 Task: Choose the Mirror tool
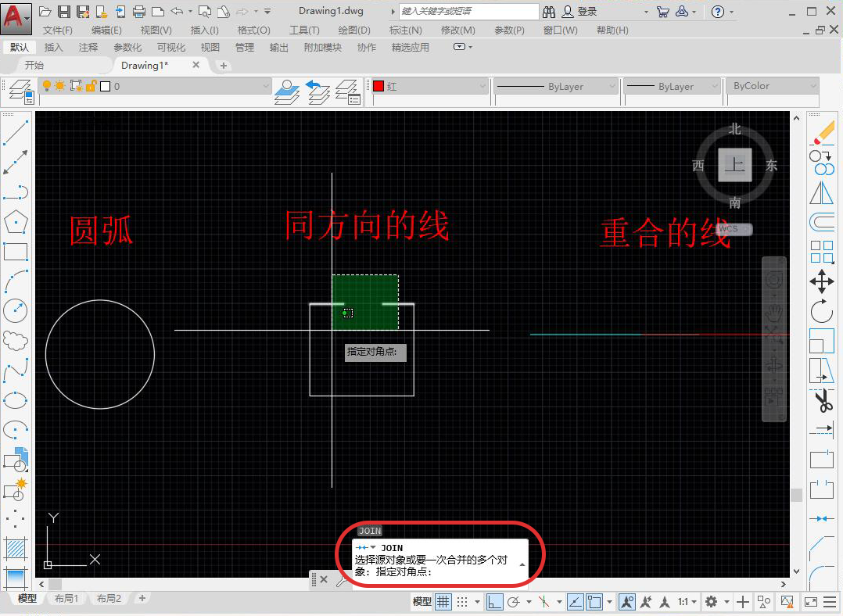click(x=822, y=192)
